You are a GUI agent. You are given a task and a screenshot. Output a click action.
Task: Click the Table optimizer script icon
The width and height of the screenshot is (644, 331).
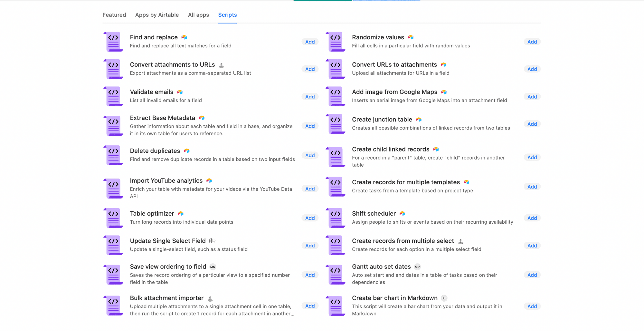click(113, 218)
